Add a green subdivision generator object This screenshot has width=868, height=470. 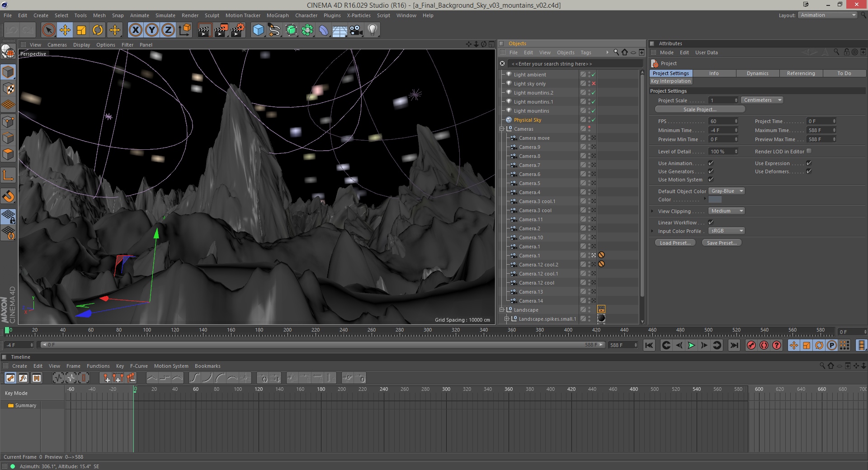[x=291, y=30]
